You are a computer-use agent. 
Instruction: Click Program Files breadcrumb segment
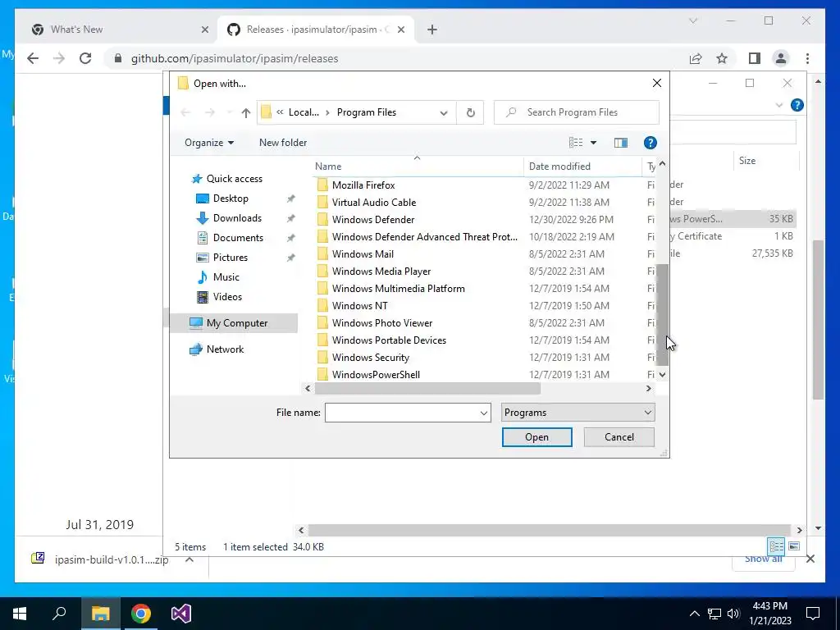coord(367,112)
